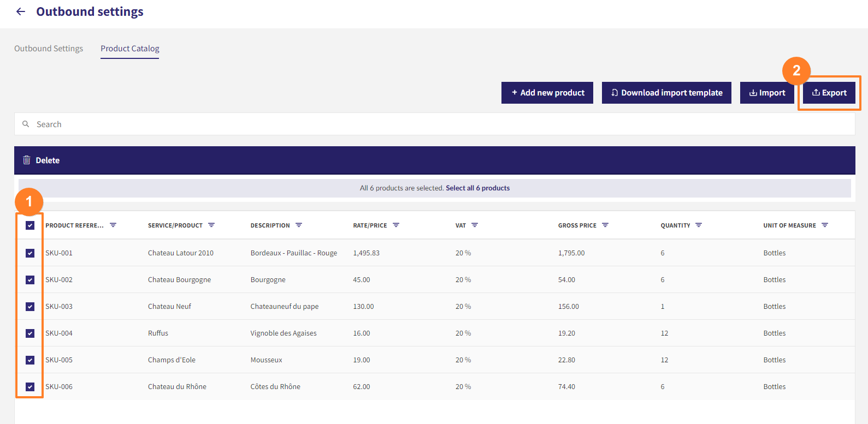Click the search magnifier icon
This screenshot has width=868, height=424.
(26, 124)
